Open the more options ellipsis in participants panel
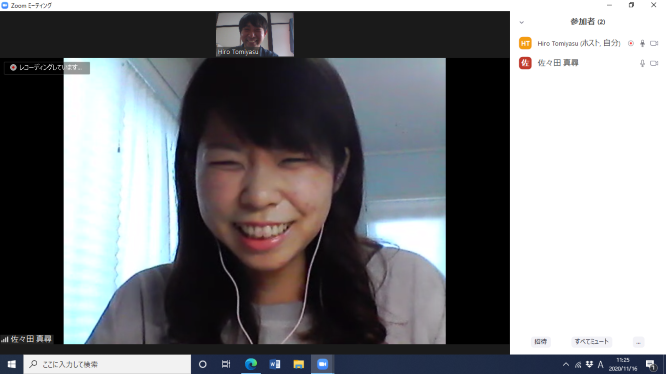Screen dimensions: 666x374 pyautogui.click(x=638, y=342)
